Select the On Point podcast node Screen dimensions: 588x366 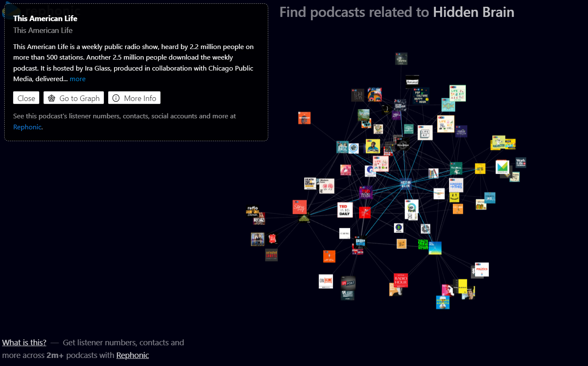(348, 283)
